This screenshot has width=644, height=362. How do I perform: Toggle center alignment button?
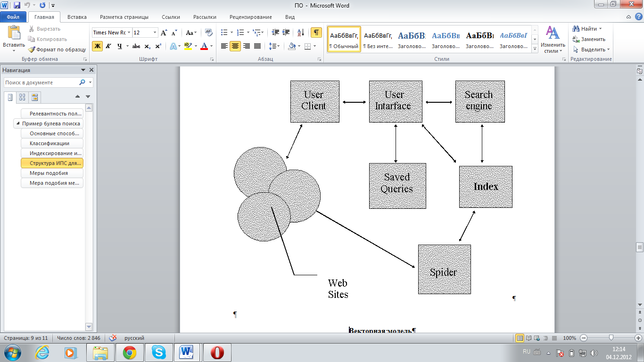tap(235, 46)
